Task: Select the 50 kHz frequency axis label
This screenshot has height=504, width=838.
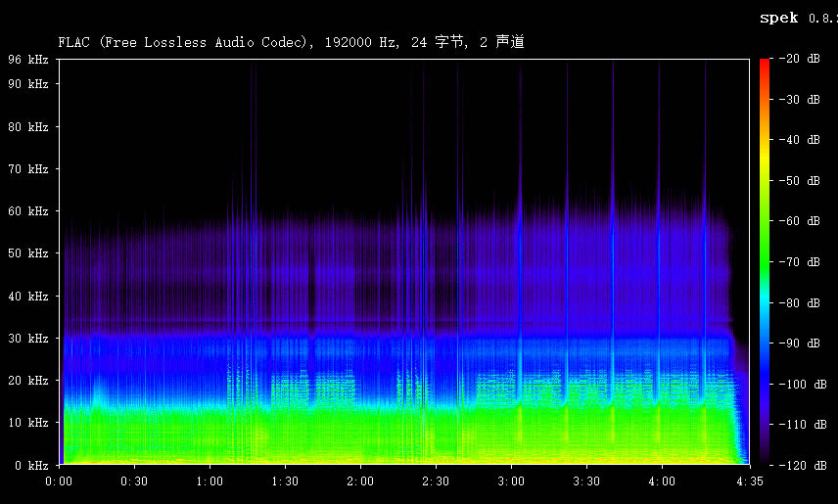Action: click(28, 253)
